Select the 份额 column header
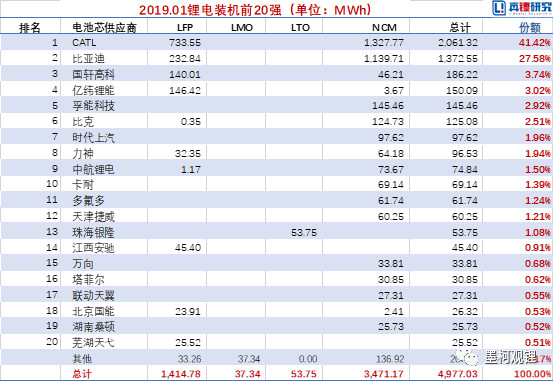This screenshot has width=554, height=382. tap(530, 28)
